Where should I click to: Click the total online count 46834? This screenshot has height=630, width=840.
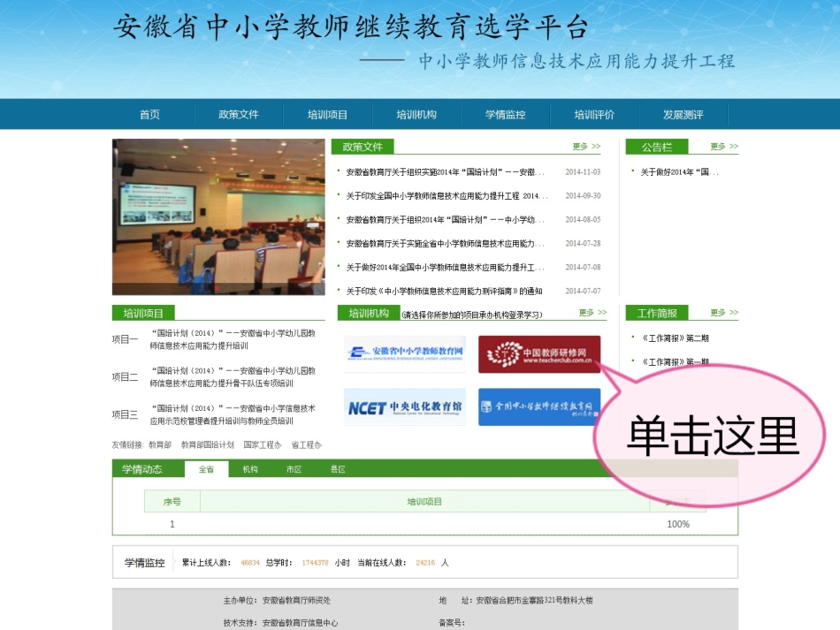[250, 563]
